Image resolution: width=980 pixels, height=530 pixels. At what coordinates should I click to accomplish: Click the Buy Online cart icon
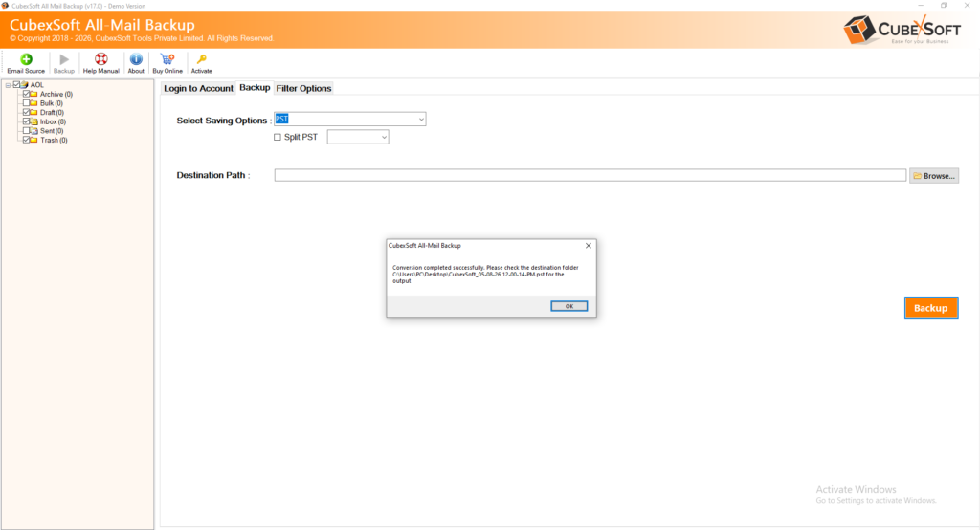(x=167, y=59)
